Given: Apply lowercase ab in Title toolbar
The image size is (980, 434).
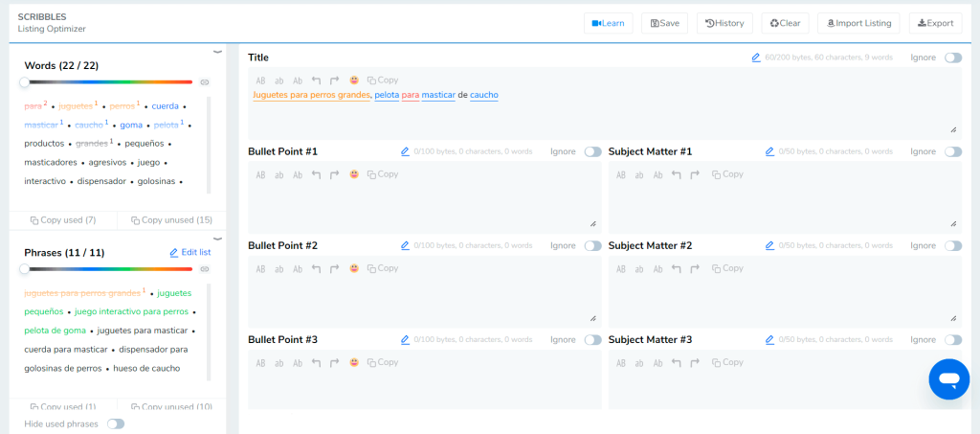Looking at the screenshot, I should click(279, 80).
